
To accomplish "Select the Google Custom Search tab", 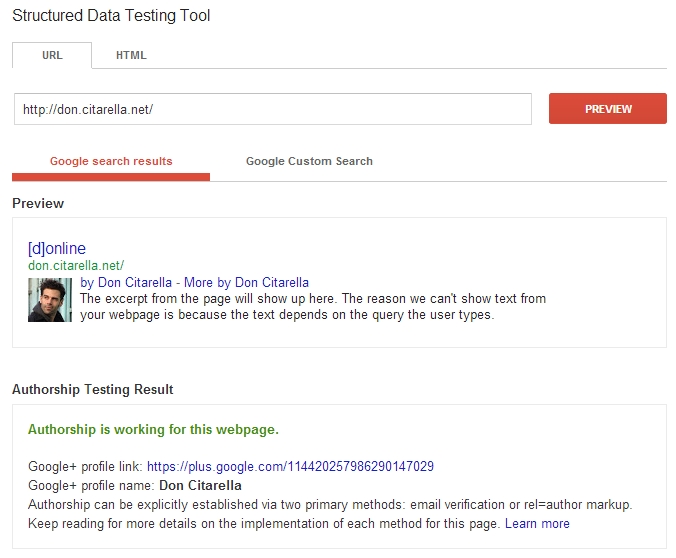I will click(309, 161).
